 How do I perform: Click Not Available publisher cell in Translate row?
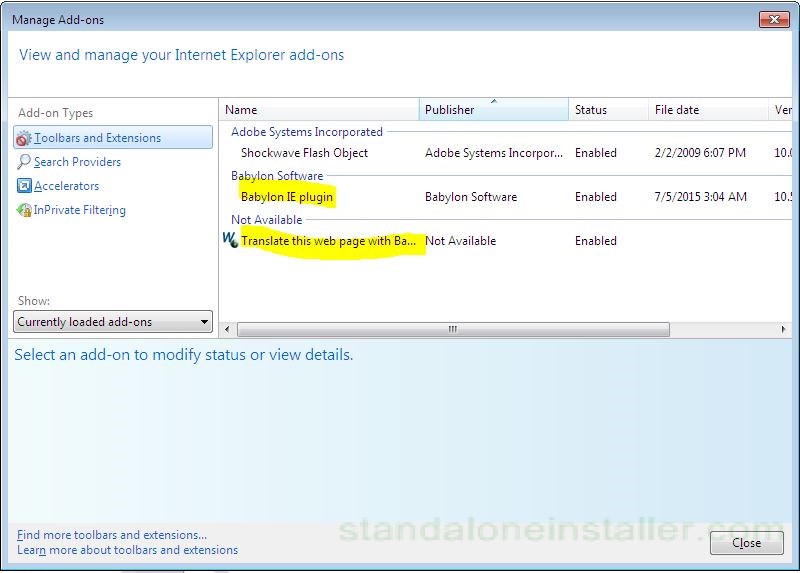[460, 241]
